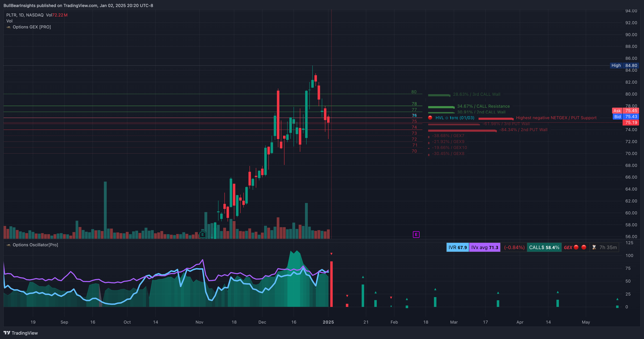Click the -61.98% / 3rd PUT Wall label
This screenshot has width=644, height=339.
[506, 124]
